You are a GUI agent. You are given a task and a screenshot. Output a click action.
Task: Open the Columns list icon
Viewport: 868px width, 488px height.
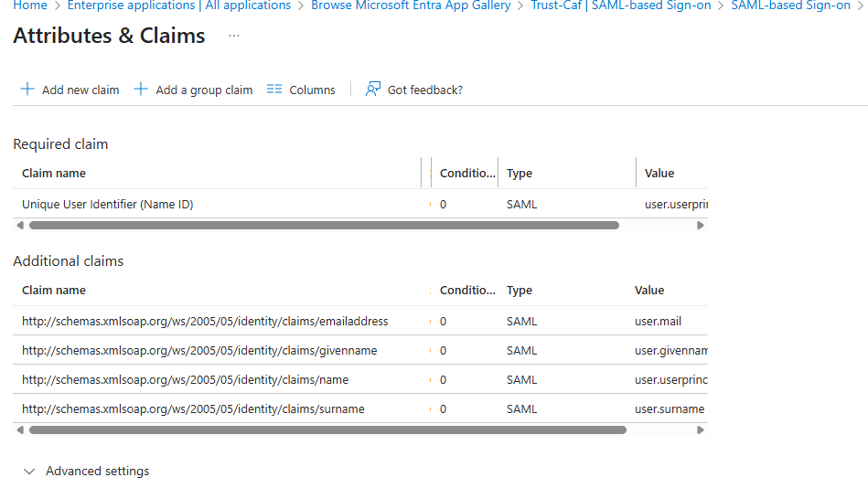(274, 89)
